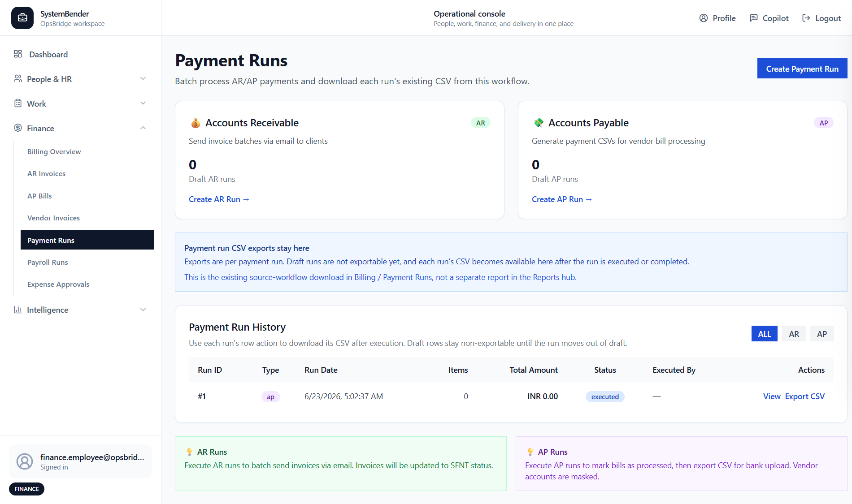852x504 pixels.
Task: Filter run history by AR
Action: pyautogui.click(x=794, y=334)
